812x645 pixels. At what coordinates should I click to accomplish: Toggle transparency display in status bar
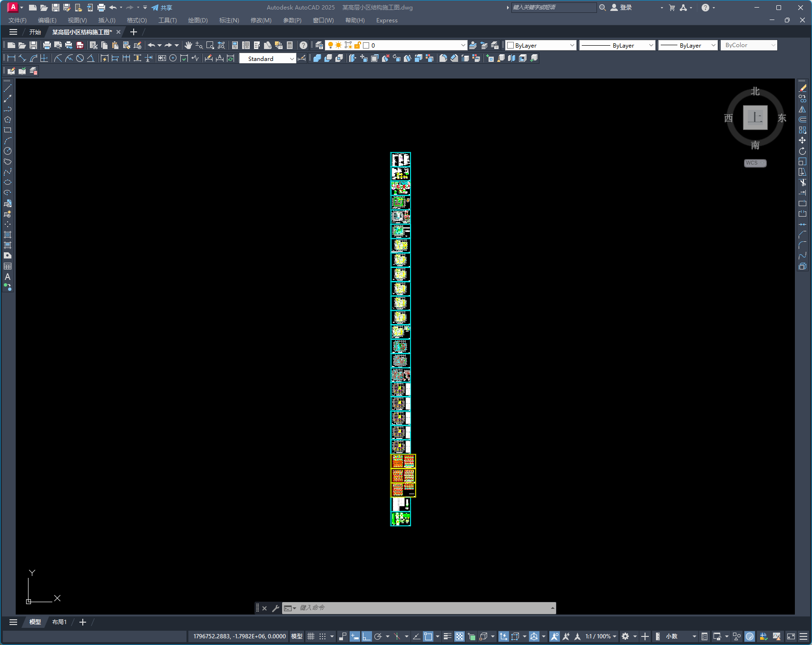click(x=460, y=636)
